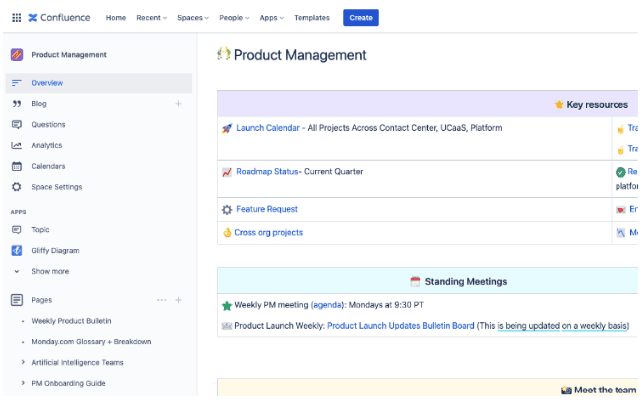This screenshot has width=644, height=403.
Task: Open the Launch Calendar link
Action: [268, 128]
